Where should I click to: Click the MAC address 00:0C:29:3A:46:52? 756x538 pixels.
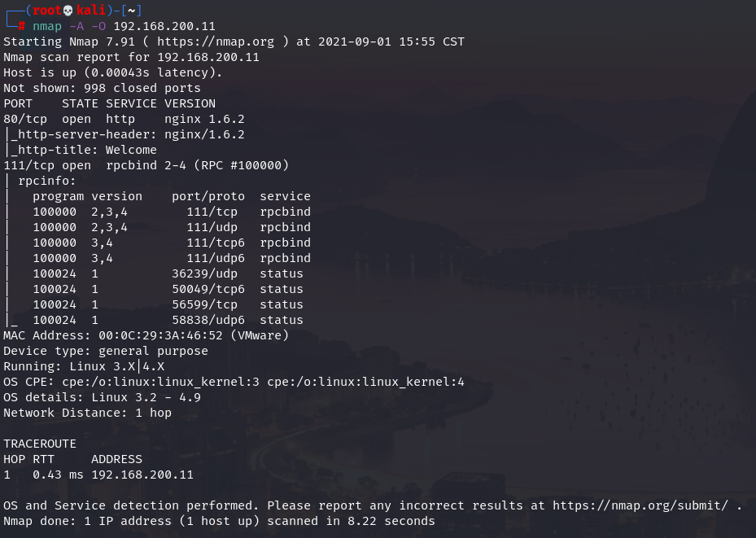[x=160, y=335]
